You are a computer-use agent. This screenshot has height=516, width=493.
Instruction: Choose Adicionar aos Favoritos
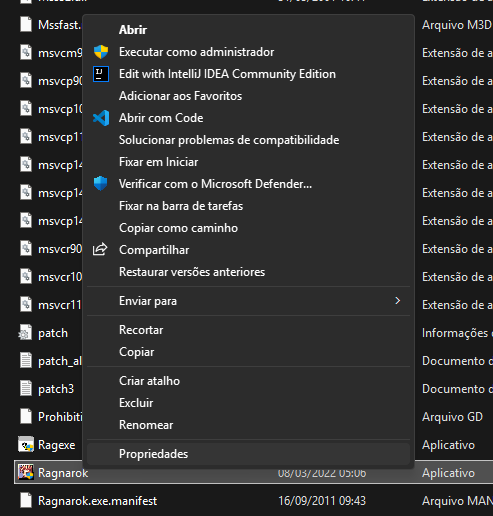coord(180,96)
